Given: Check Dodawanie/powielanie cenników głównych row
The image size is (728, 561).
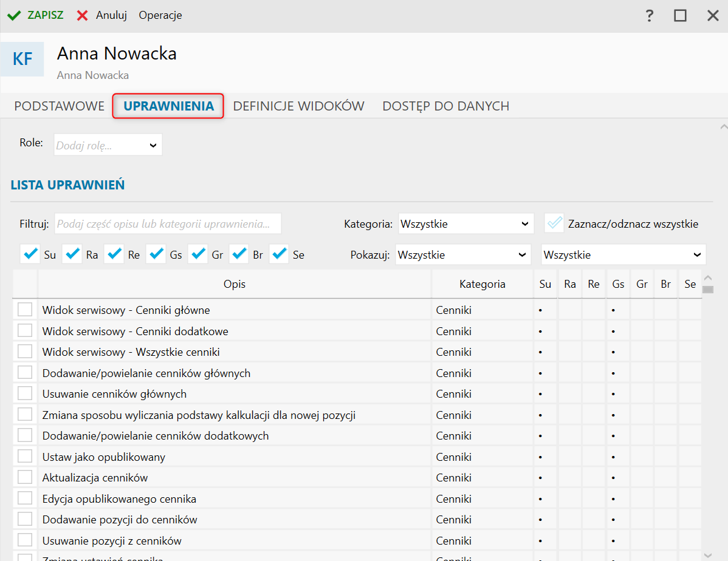Looking at the screenshot, I should tap(24, 372).
